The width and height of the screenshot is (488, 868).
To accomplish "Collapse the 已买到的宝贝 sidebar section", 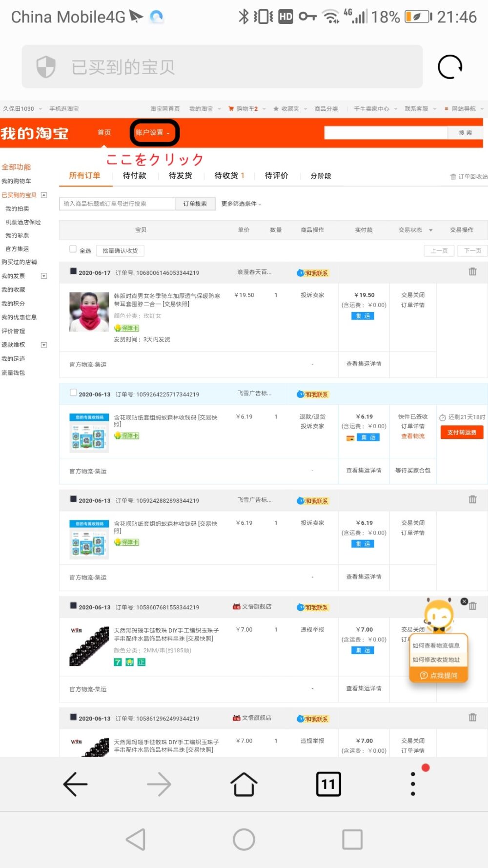I will point(44,195).
